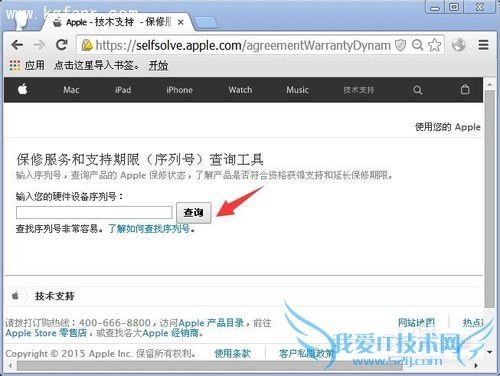Open the 使用条款 footer link
500x376 pixels.
click(232, 353)
